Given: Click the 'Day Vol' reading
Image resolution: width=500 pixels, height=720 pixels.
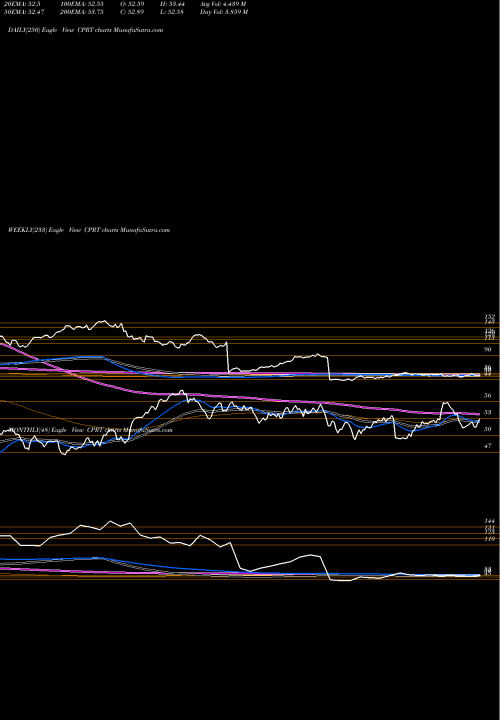Looking at the screenshot, I should coord(224,12).
